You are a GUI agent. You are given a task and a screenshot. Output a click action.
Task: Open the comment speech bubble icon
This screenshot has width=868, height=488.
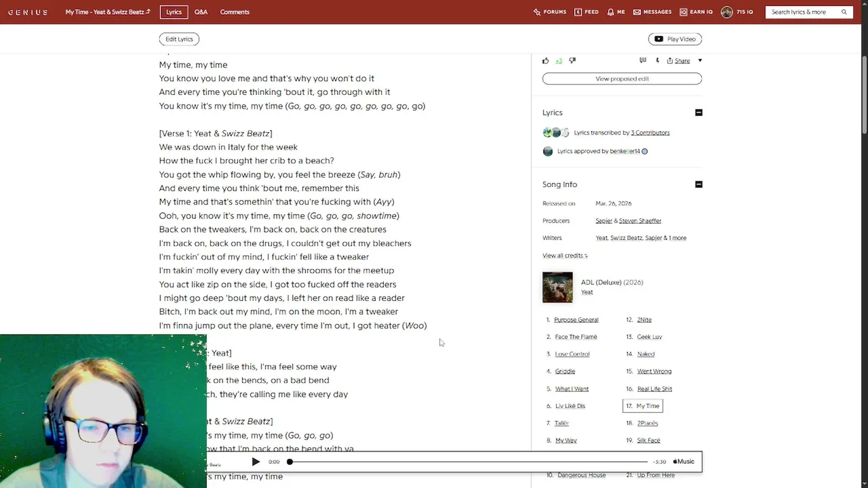tap(643, 60)
